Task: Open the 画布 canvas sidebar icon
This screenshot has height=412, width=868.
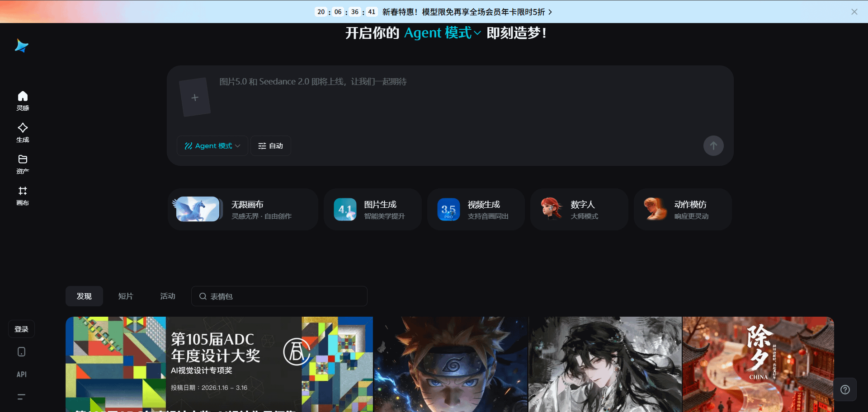Action: point(23,196)
